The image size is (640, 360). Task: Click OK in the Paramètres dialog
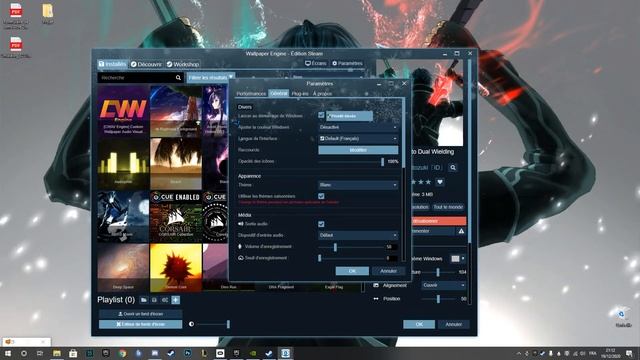point(352,271)
